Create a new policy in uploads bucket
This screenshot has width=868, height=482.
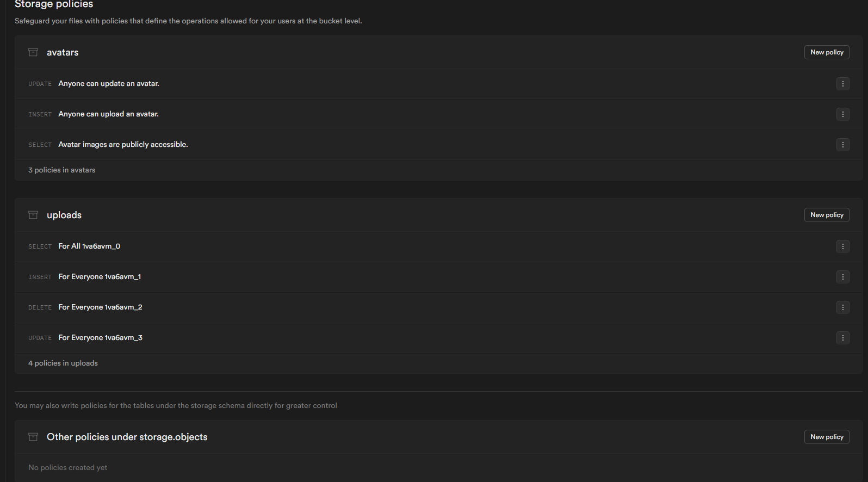826,215
